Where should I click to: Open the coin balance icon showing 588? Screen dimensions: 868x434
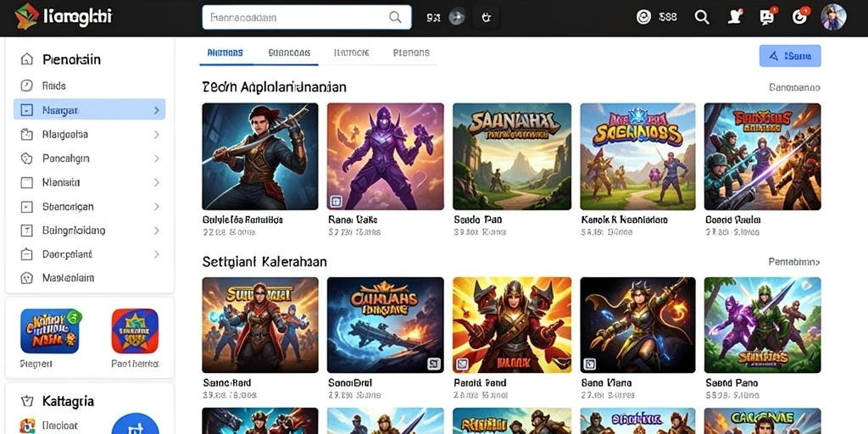click(643, 17)
